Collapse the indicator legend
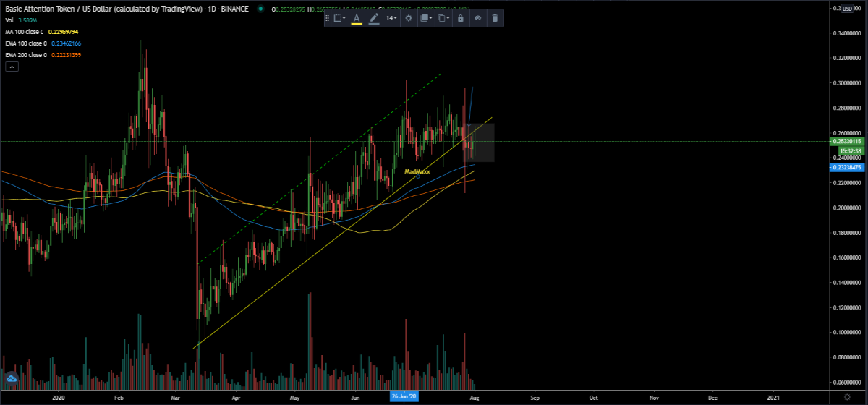The height and width of the screenshot is (405, 868). (12, 67)
